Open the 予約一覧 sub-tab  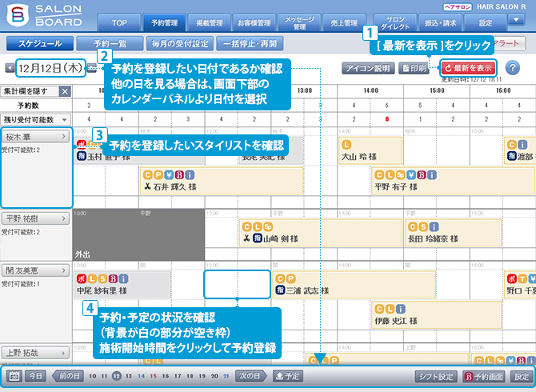click(110, 44)
